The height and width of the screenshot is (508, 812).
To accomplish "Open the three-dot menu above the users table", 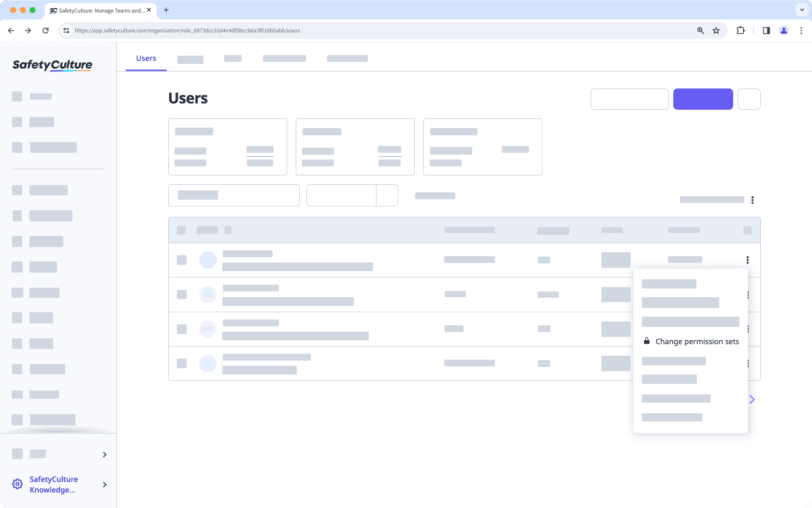I will [752, 200].
